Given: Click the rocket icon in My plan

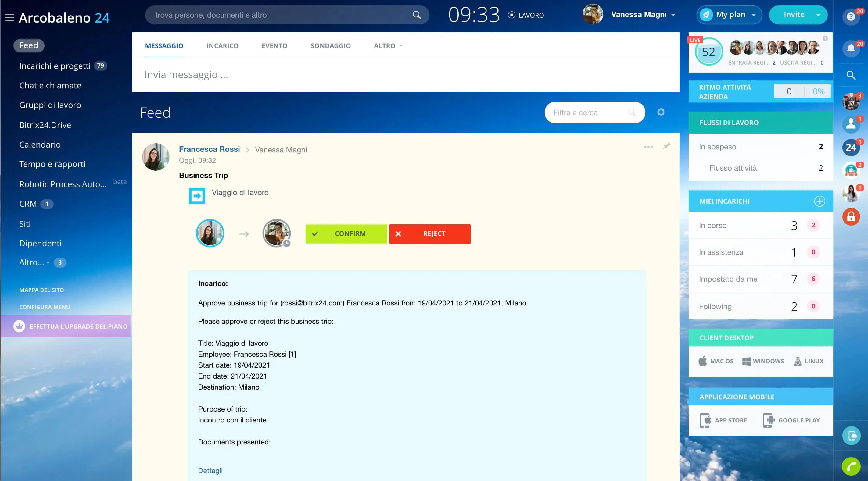Looking at the screenshot, I should tap(706, 15).
